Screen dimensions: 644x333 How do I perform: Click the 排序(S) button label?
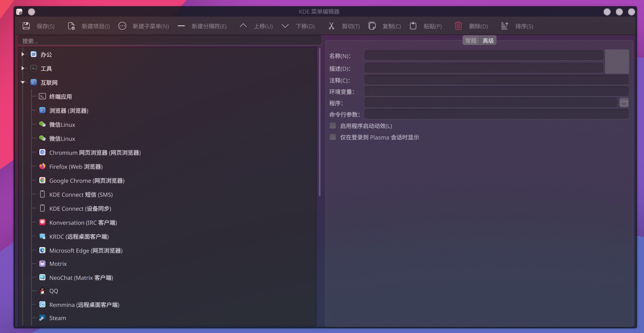[x=524, y=26]
